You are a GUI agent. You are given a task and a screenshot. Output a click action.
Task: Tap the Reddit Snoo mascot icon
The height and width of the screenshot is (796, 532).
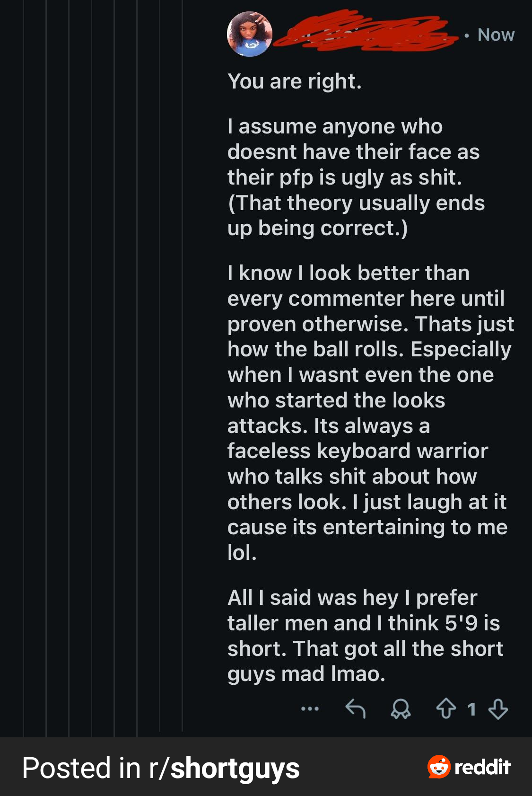tap(439, 767)
